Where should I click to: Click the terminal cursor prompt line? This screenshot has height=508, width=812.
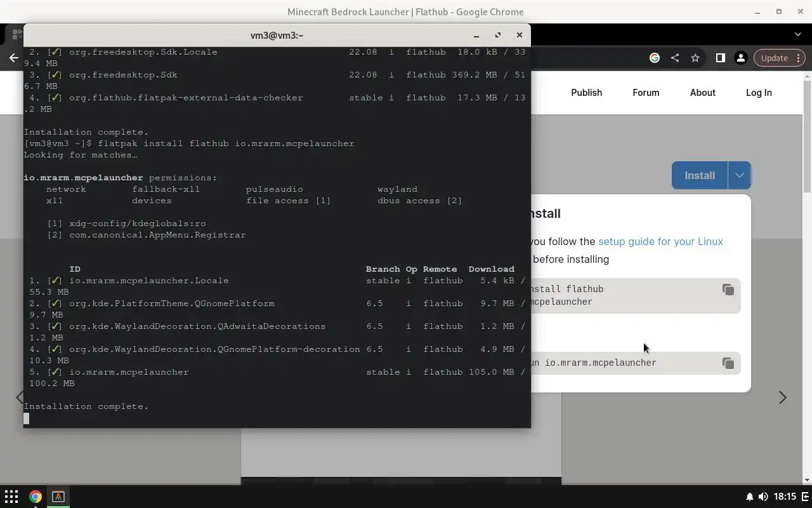[x=26, y=418]
